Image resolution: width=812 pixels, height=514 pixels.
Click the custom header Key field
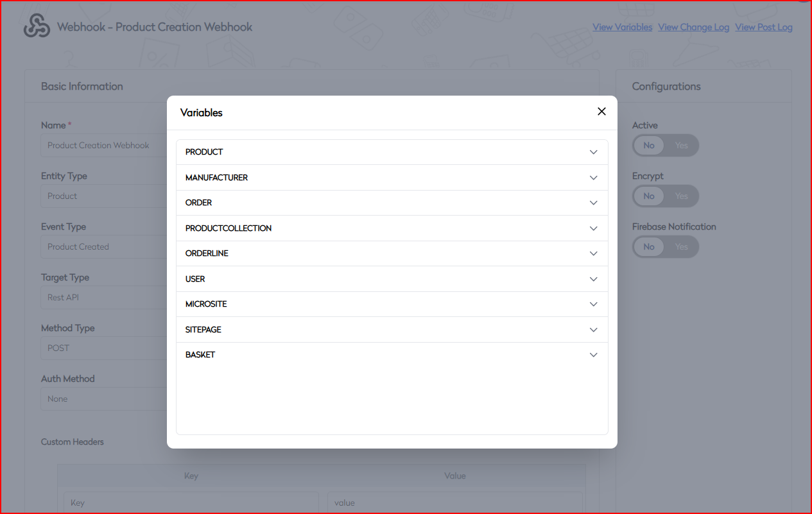[191, 503]
